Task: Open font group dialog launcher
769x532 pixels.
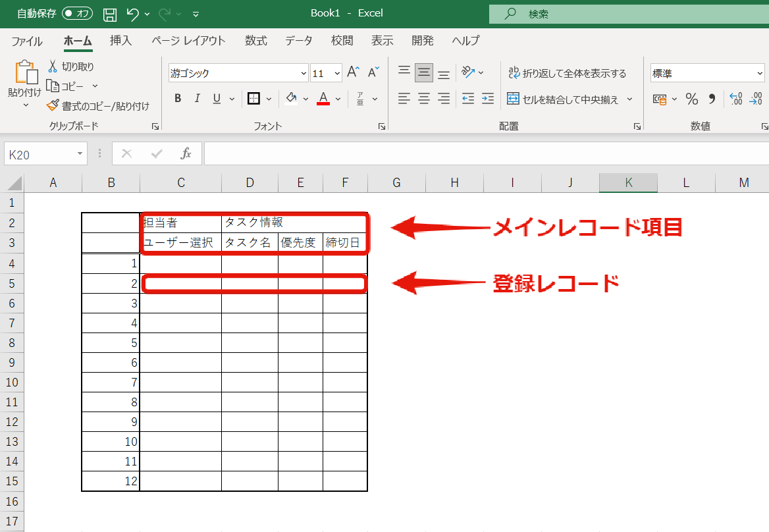Action: coord(382,126)
